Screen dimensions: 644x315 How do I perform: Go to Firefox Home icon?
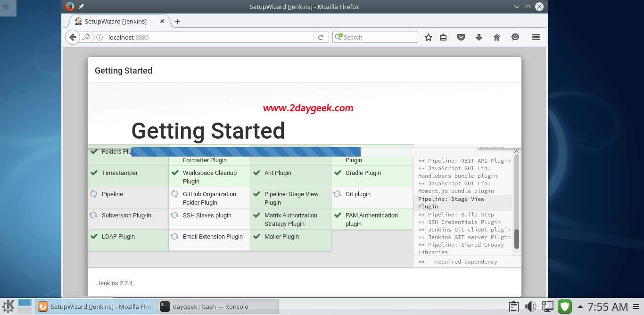pyautogui.click(x=497, y=37)
